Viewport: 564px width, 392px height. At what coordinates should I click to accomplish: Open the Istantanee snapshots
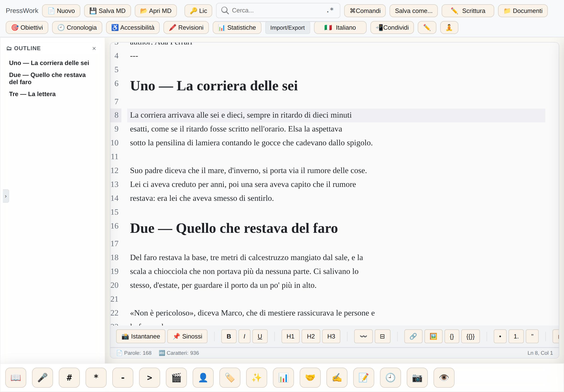pos(141,336)
